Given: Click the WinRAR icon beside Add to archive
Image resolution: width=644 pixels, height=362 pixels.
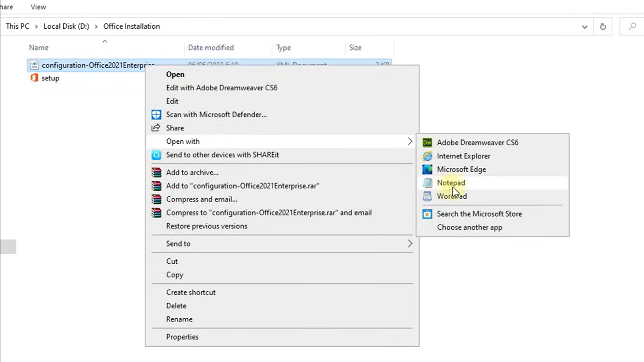Looking at the screenshot, I should [156, 172].
